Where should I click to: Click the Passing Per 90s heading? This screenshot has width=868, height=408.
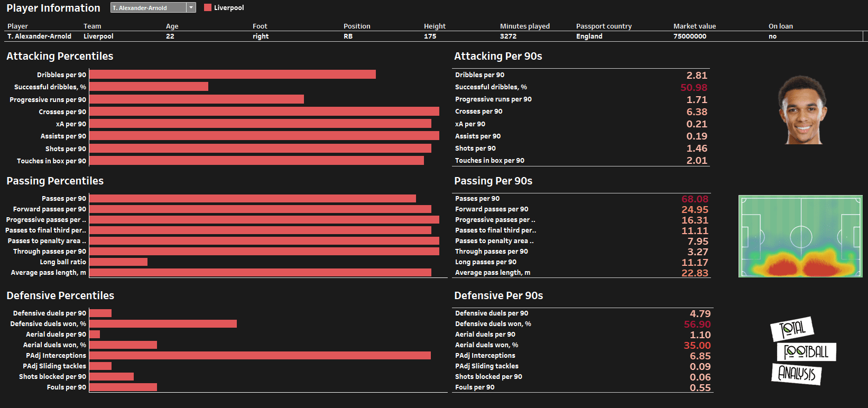[493, 181]
